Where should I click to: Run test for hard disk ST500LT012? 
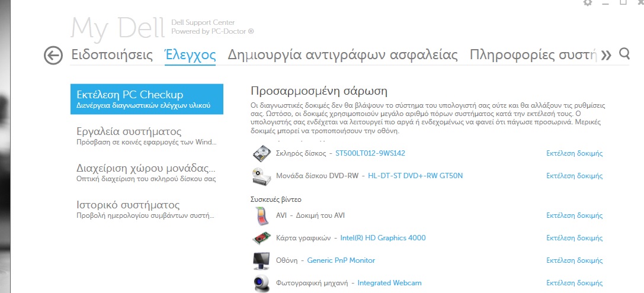[x=574, y=153]
